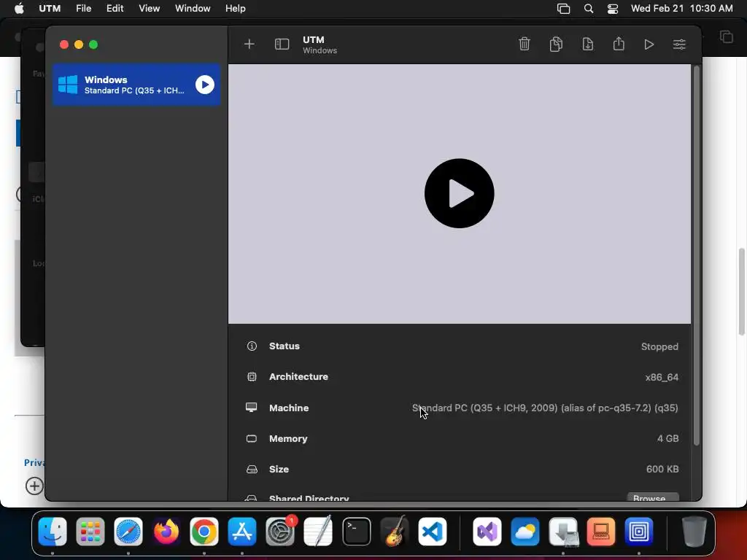
Task: Open Control Center in the menu bar
Action: pyautogui.click(x=613, y=9)
